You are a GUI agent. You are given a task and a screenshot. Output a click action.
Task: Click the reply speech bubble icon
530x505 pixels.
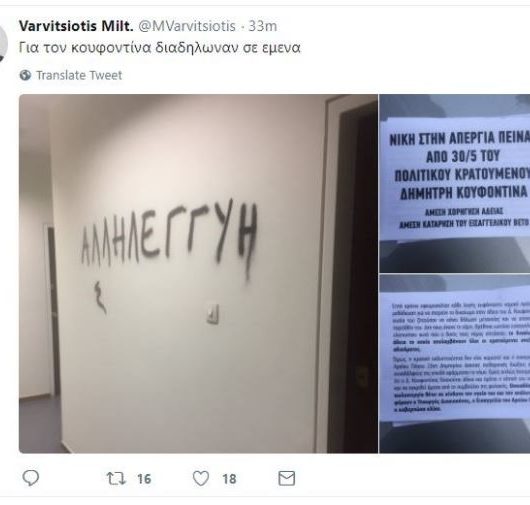(x=31, y=478)
